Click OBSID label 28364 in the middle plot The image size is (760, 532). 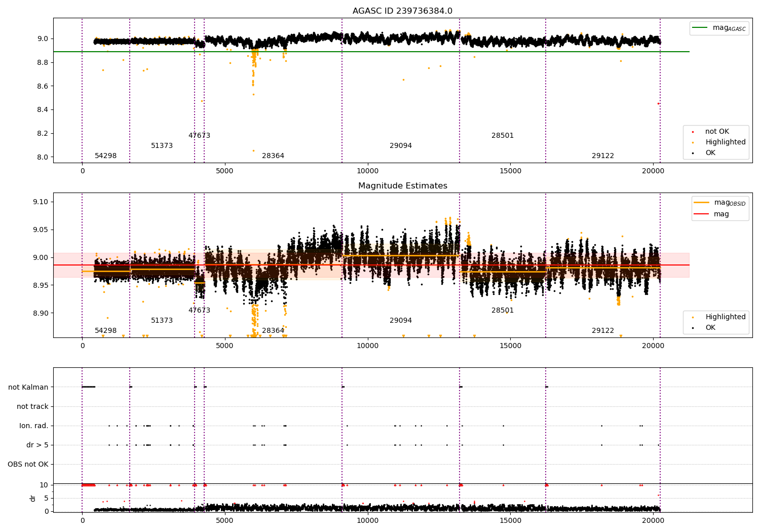[x=273, y=331]
